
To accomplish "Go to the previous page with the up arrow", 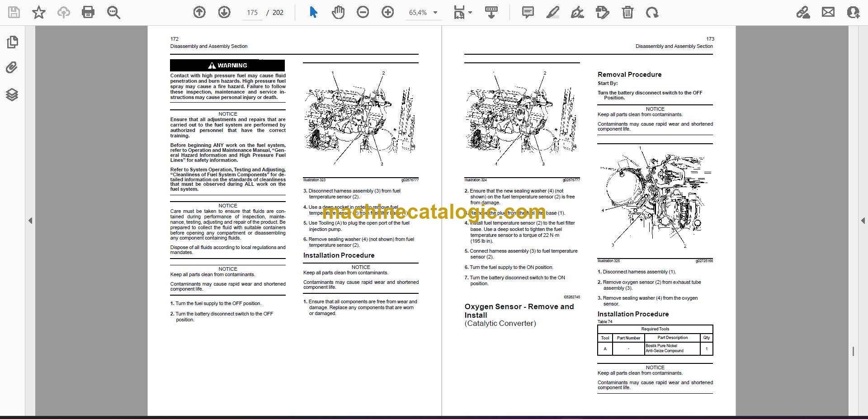I will [x=199, y=12].
